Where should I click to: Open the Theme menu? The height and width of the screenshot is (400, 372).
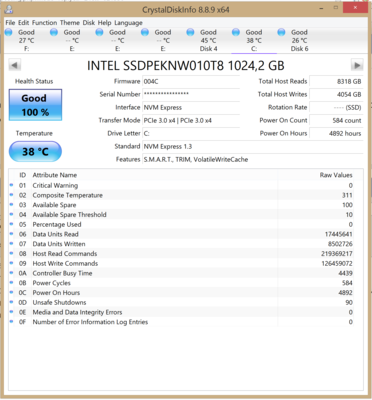pyautogui.click(x=70, y=23)
